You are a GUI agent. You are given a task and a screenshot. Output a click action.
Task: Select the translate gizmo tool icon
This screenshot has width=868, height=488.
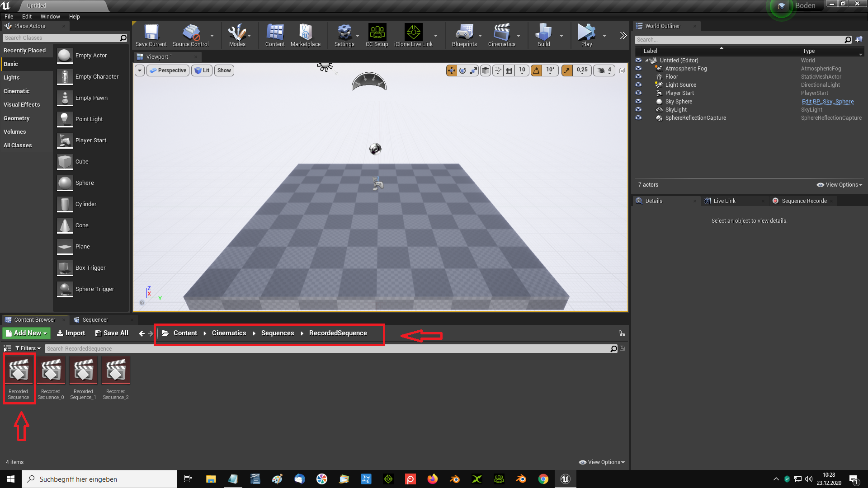pyautogui.click(x=451, y=70)
